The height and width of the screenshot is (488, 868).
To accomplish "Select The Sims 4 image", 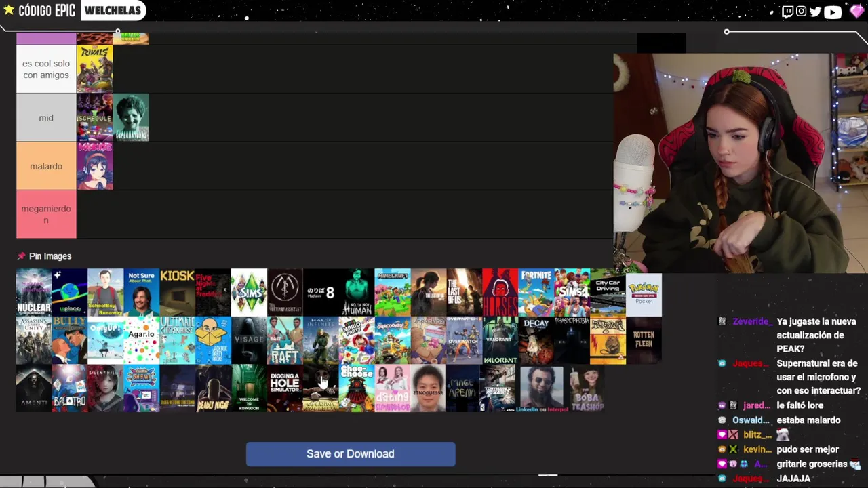I will tap(572, 293).
